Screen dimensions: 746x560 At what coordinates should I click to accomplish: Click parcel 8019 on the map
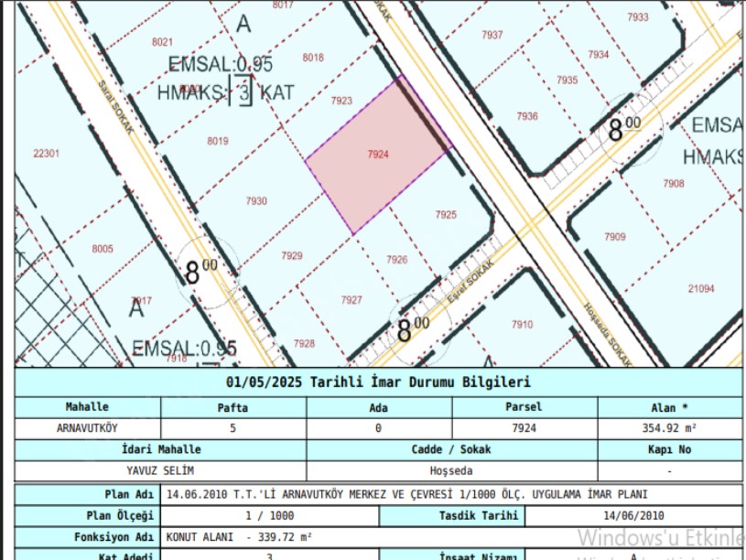(217, 141)
